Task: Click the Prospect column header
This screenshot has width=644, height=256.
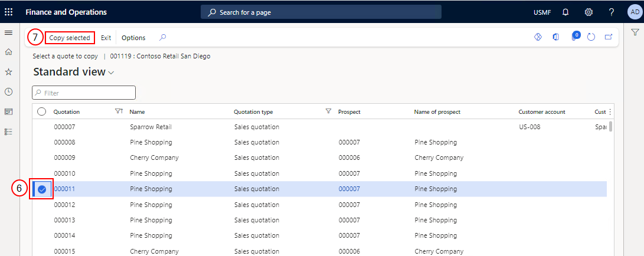Action: coord(349,112)
